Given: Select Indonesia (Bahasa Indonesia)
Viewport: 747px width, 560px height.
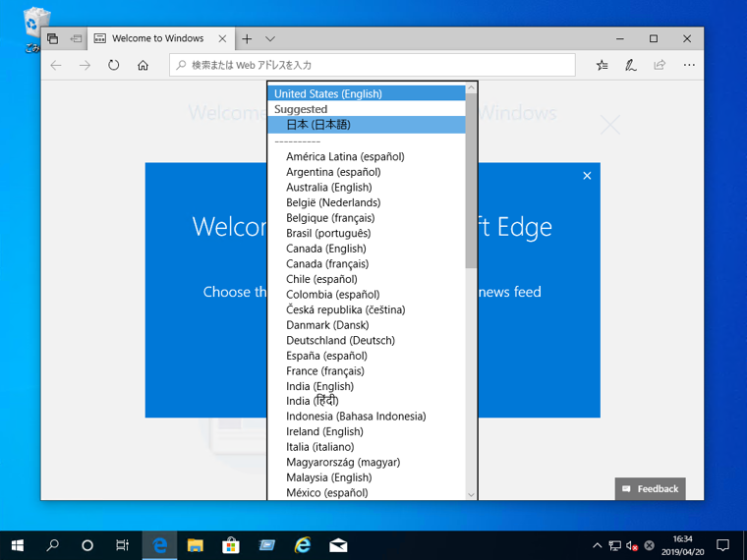Looking at the screenshot, I should (367, 417).
